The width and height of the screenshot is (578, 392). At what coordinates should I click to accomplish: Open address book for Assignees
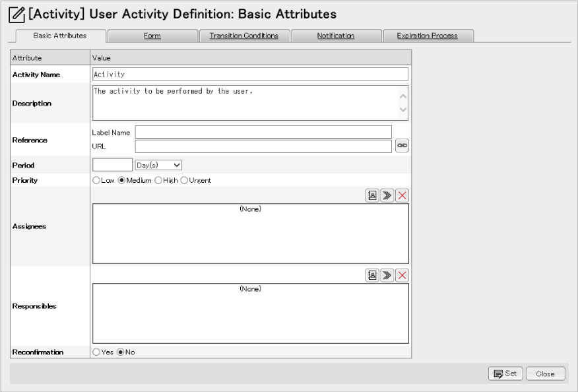coord(372,195)
